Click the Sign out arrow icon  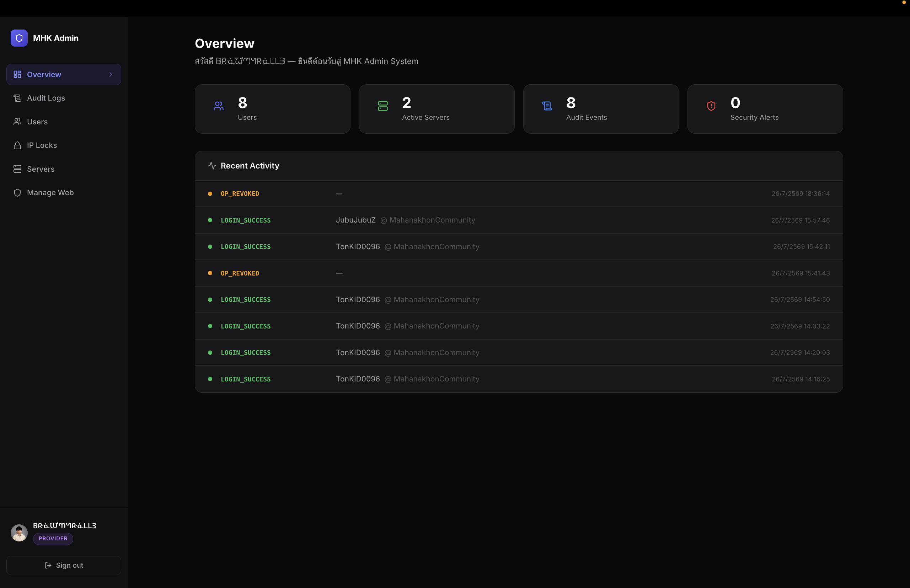pos(48,566)
